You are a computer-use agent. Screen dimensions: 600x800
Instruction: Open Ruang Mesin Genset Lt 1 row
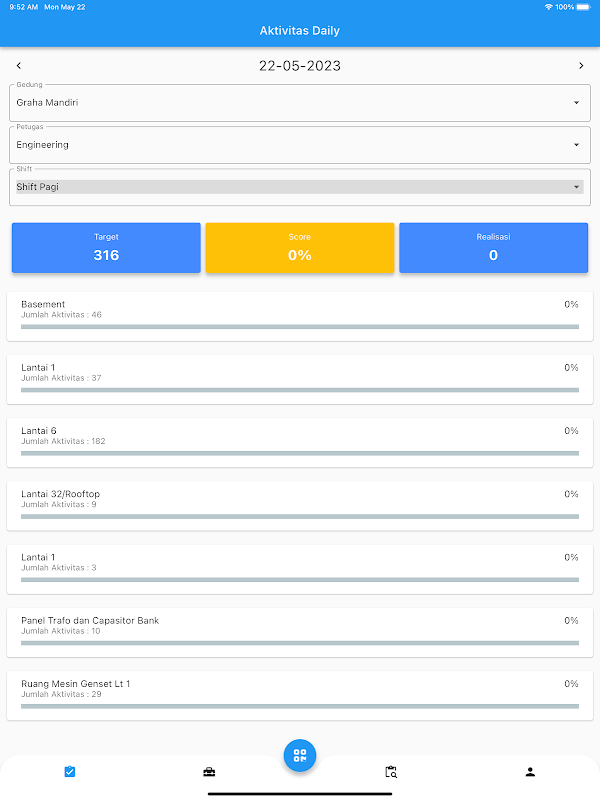click(300, 695)
